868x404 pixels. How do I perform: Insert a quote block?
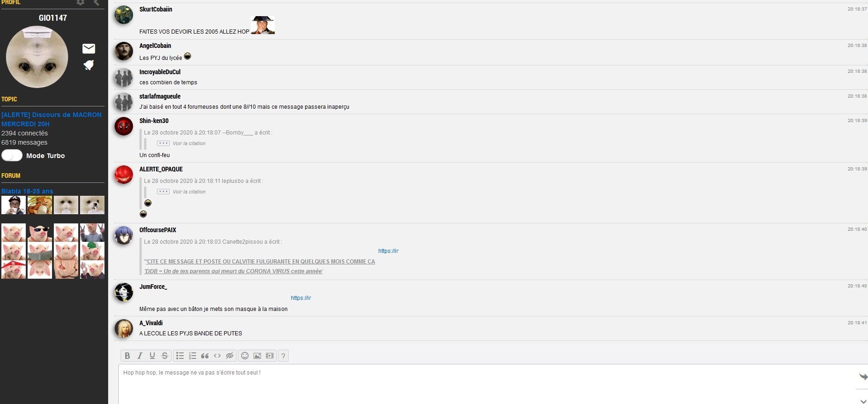point(205,356)
